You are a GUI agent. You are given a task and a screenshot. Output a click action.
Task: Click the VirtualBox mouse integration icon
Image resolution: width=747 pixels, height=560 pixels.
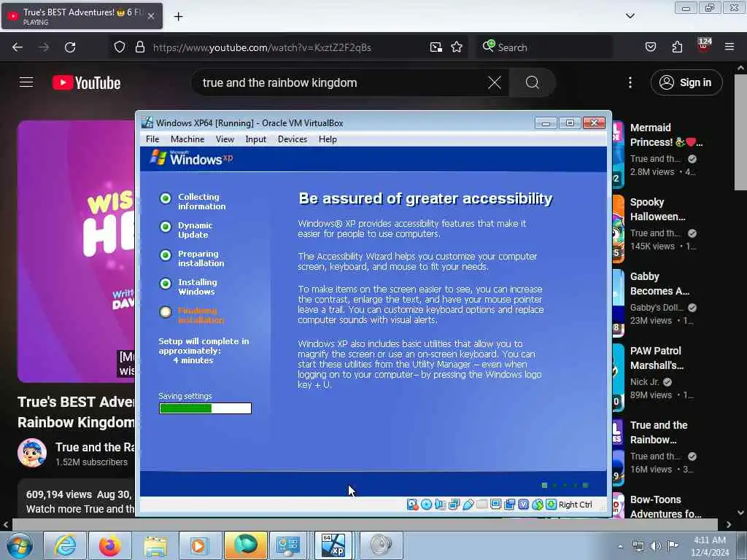(x=538, y=505)
